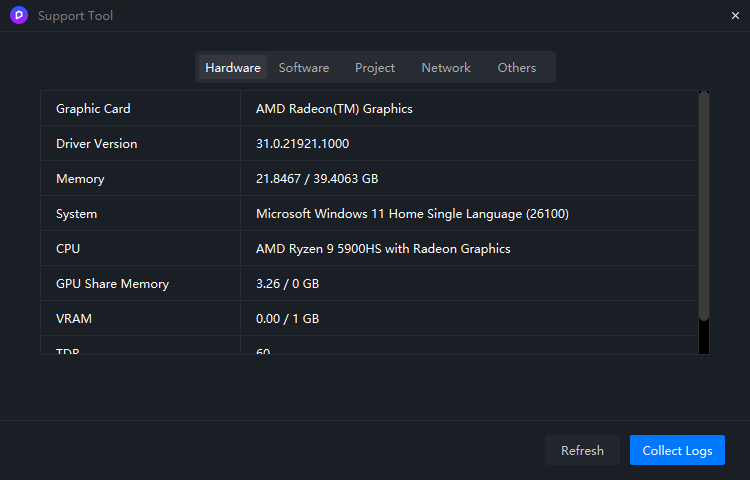Open the Project tab

[375, 67]
